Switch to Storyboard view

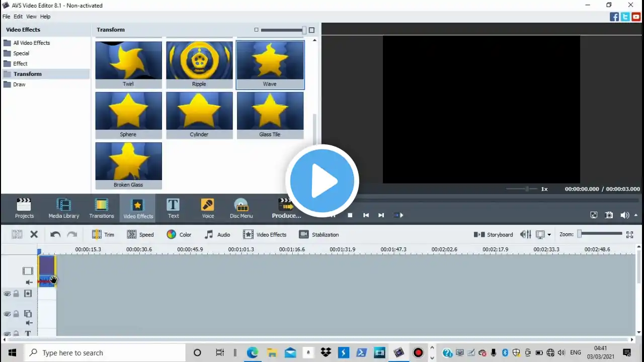(x=494, y=235)
